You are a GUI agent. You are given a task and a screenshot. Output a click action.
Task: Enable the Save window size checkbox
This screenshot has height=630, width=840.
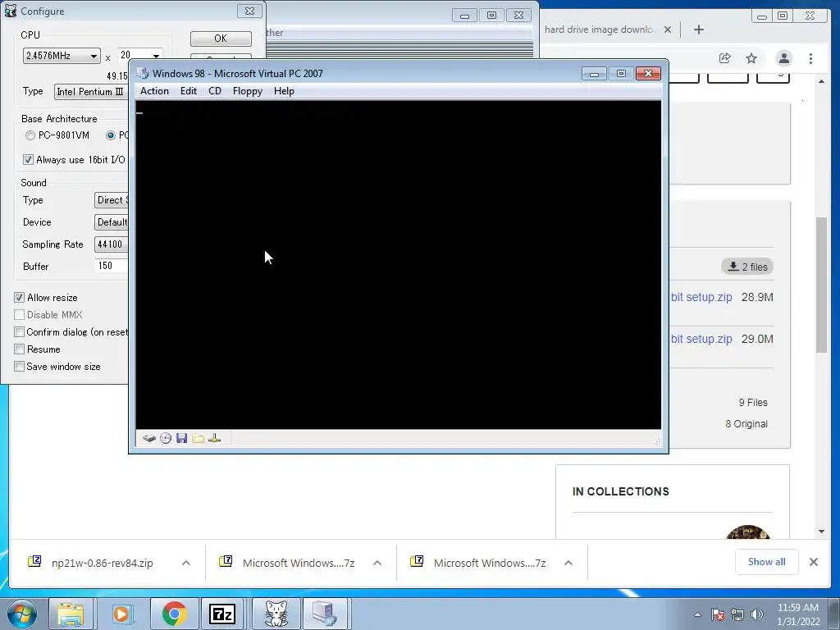[20, 367]
